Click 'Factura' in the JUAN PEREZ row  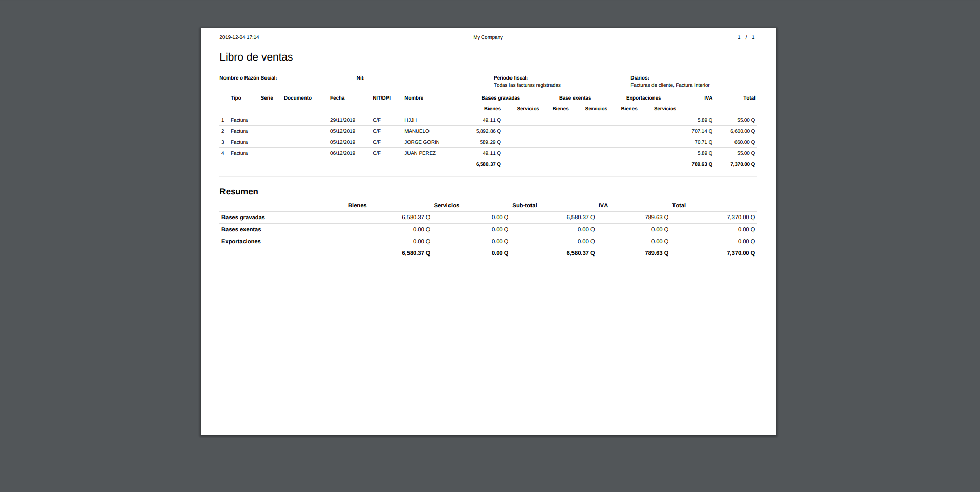[239, 153]
